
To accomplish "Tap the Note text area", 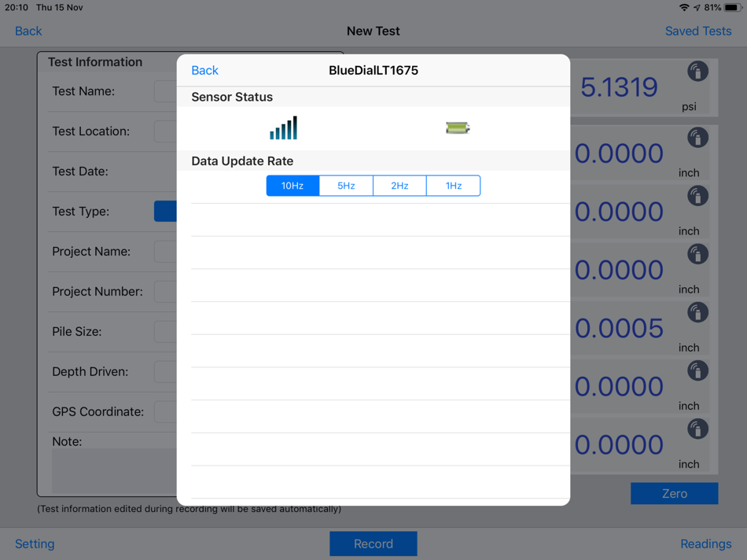I will tap(114, 471).
